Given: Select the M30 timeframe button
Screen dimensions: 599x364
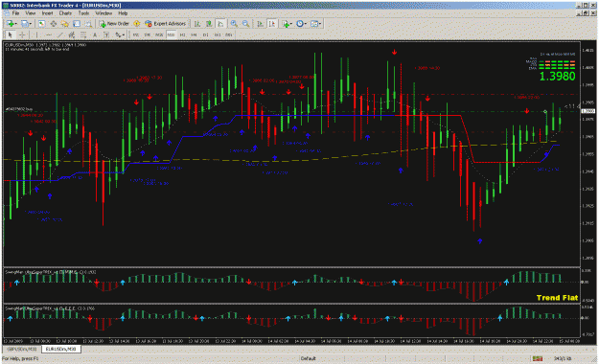Looking at the screenshot, I should click(x=171, y=34).
